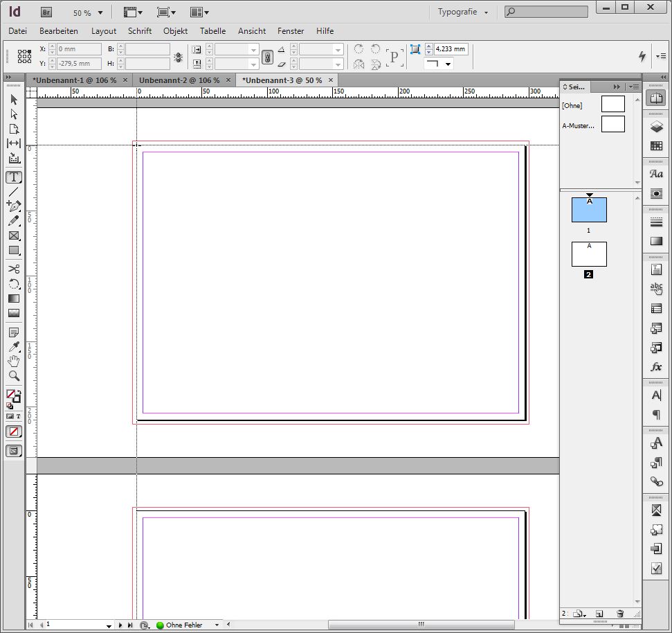Image resolution: width=672 pixels, height=633 pixels.
Task: Open the Typografie workspace dropdown
Action: click(462, 12)
